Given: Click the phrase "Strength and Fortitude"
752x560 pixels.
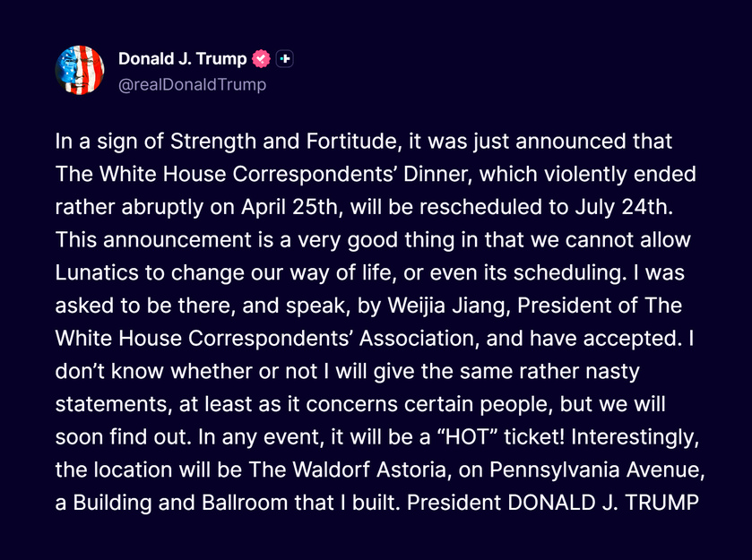Looking at the screenshot, I should click(x=286, y=142).
